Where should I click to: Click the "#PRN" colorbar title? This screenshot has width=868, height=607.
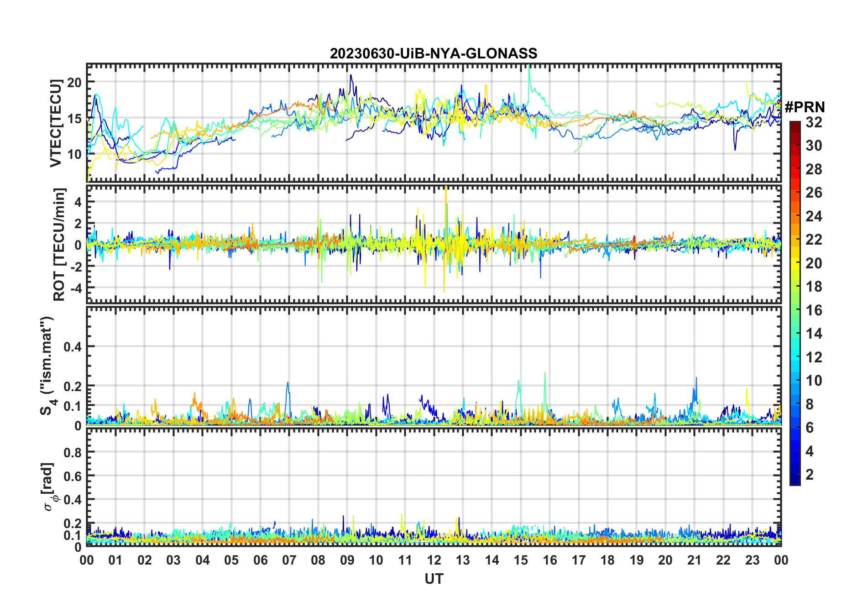[805, 107]
